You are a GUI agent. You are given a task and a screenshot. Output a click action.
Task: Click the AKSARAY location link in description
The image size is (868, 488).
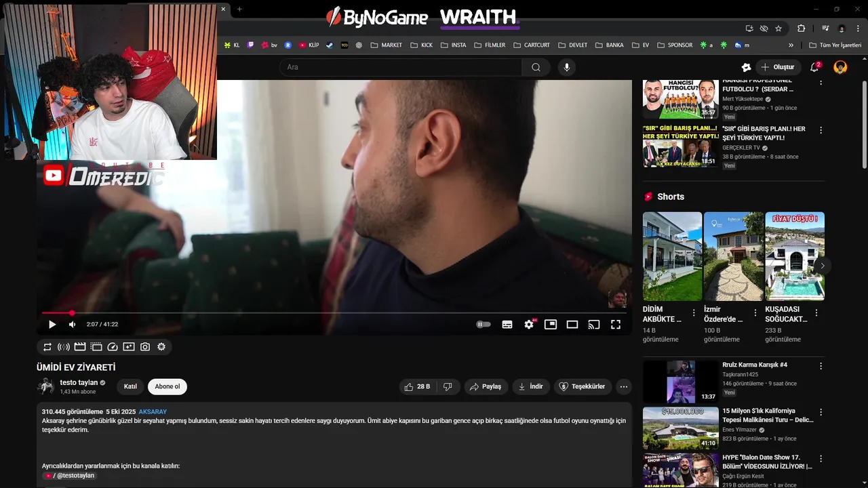(x=153, y=411)
